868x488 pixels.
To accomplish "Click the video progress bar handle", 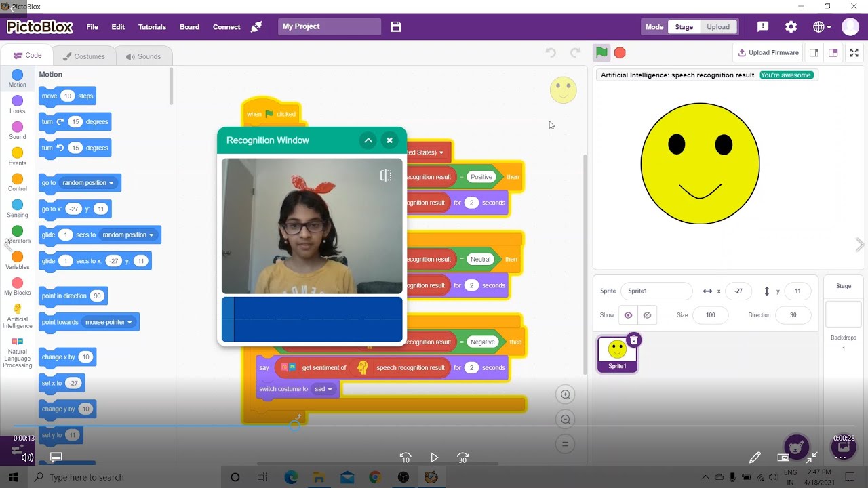I will (294, 426).
